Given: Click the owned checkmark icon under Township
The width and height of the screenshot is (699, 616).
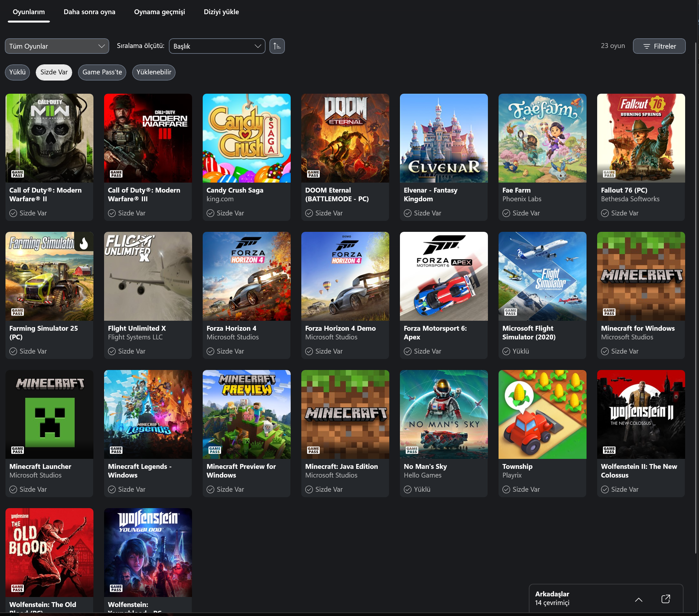Looking at the screenshot, I should 506,489.
